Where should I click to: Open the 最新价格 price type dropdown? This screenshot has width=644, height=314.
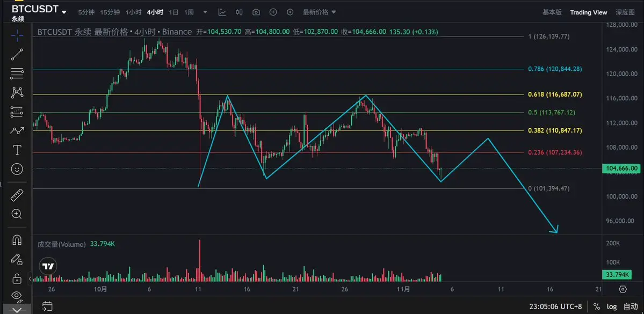(320, 12)
